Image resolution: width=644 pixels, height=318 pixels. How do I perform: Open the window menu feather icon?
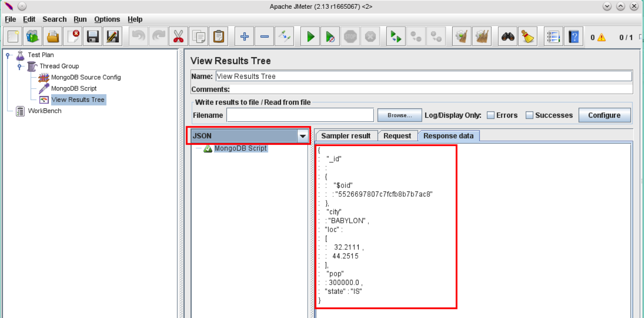click(x=8, y=6)
